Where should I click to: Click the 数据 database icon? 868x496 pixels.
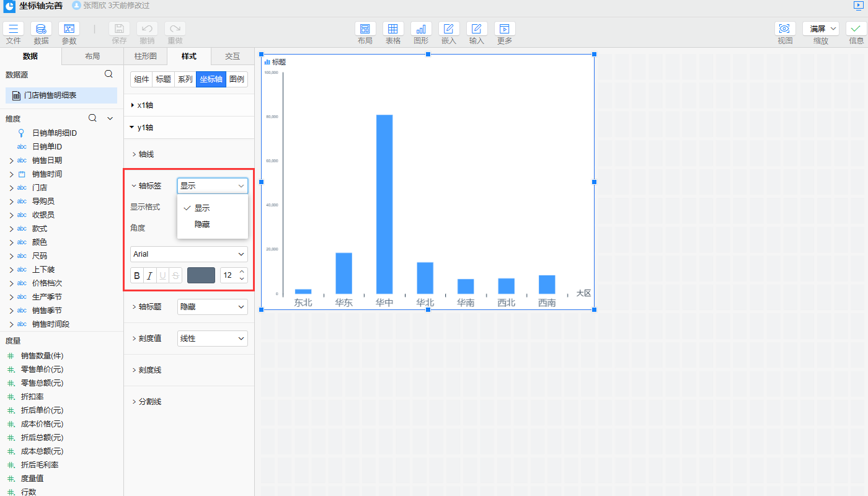click(41, 29)
